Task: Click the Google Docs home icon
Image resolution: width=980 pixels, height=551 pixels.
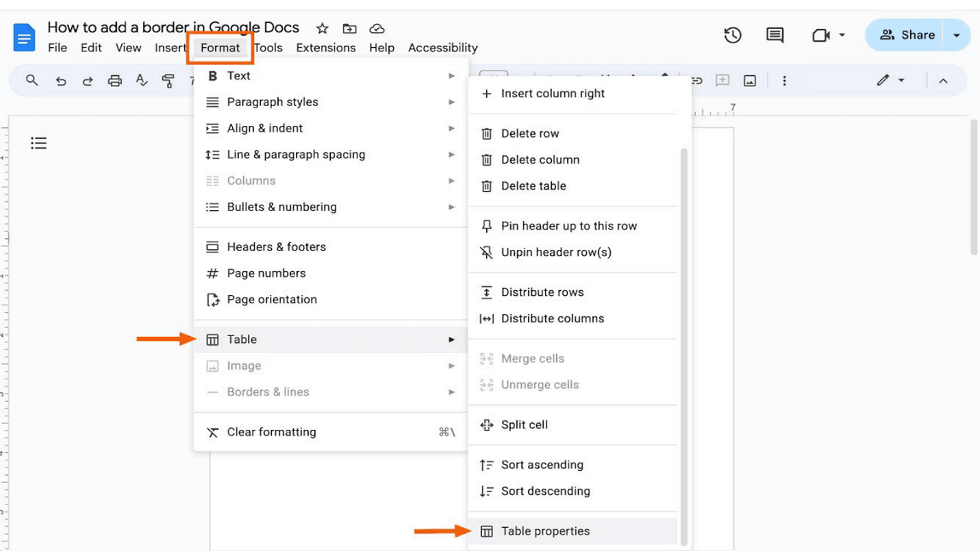Action: click(24, 37)
